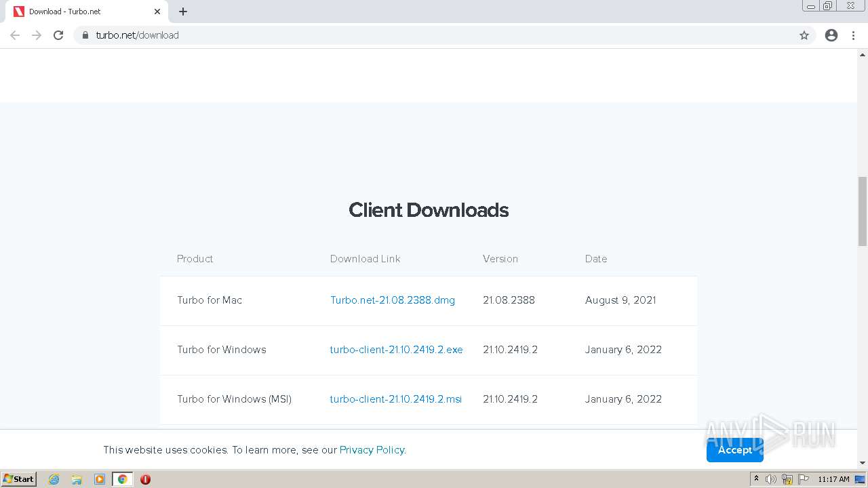Click the 11:17 AM system clock
This screenshot has height=488, width=868.
point(833,479)
